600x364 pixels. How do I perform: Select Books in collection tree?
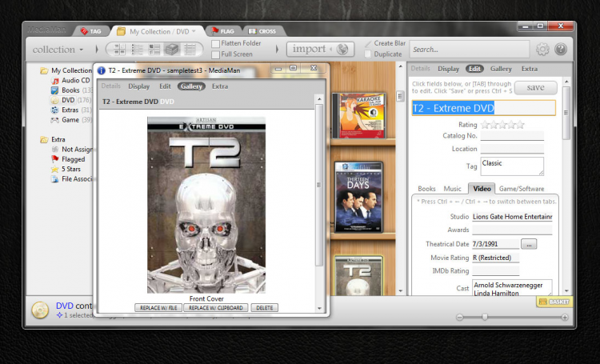tap(71, 90)
